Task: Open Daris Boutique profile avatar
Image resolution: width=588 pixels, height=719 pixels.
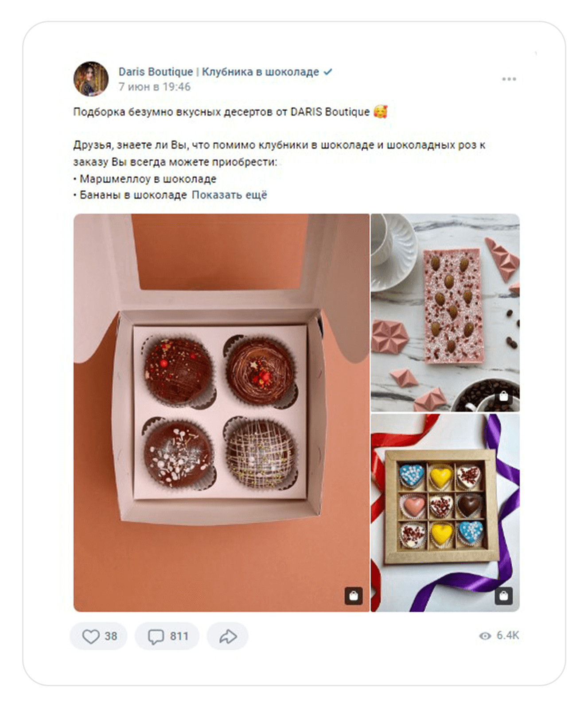Action: [91, 79]
